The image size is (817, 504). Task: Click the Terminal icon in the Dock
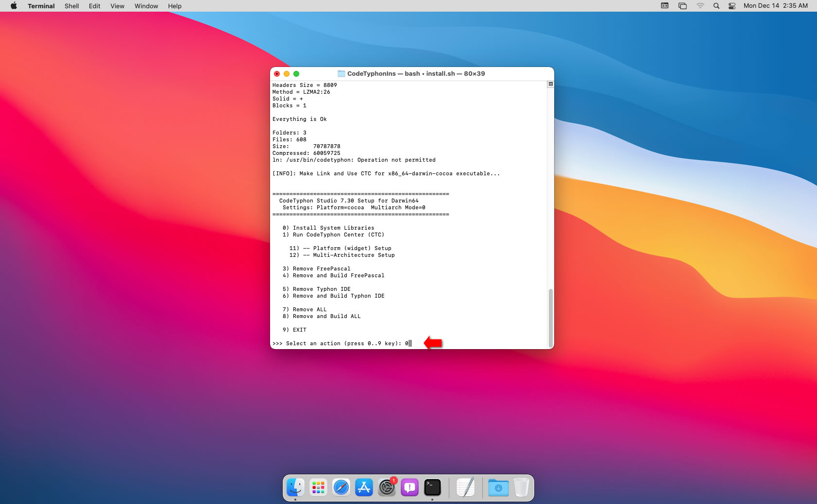click(432, 487)
